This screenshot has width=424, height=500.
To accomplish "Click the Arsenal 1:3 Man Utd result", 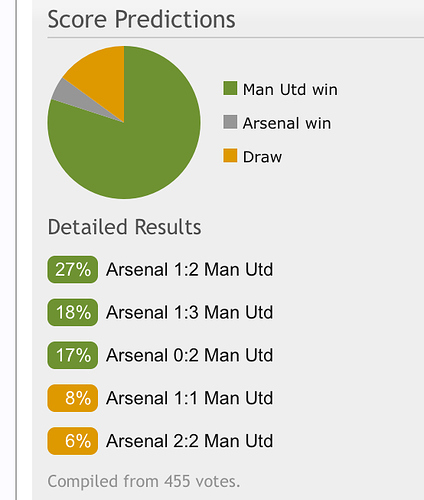I will point(190,312).
